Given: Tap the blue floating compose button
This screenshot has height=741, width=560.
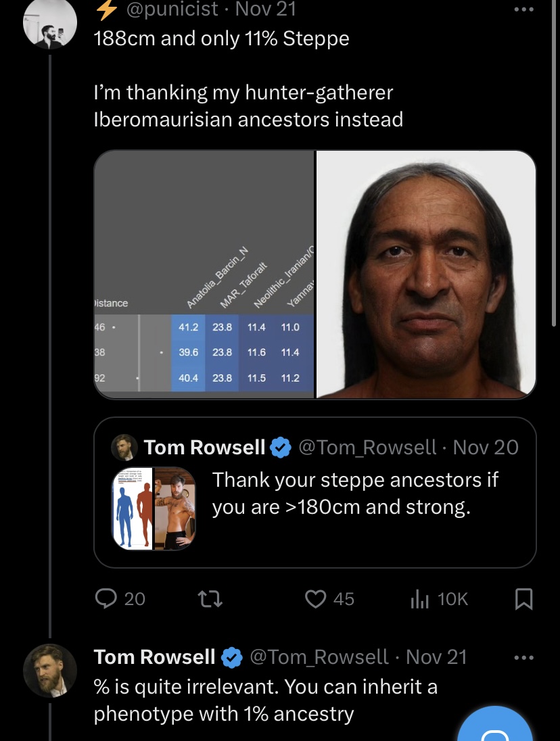Looking at the screenshot, I should tap(495, 725).
